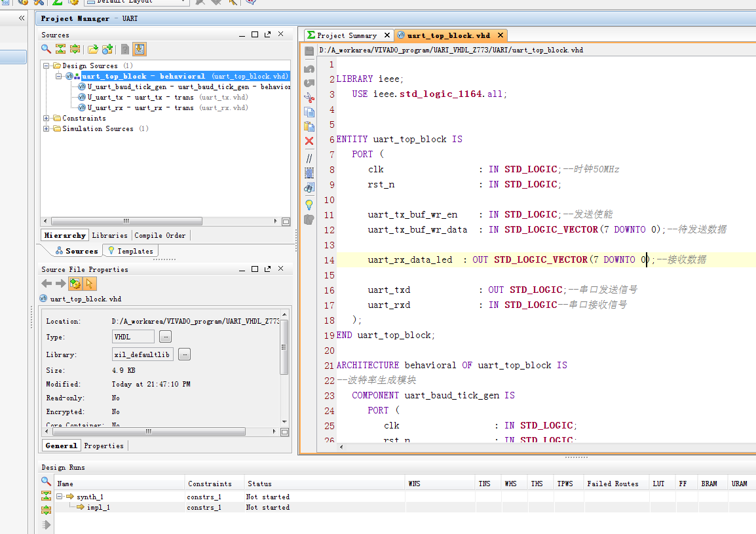756x534 pixels.
Task: Collapse the synth_1 run node
Action: tap(60, 497)
